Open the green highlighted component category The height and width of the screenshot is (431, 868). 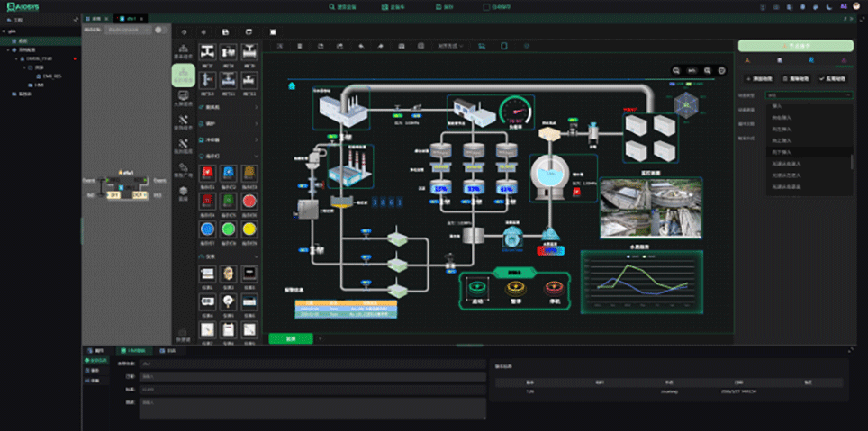click(183, 76)
